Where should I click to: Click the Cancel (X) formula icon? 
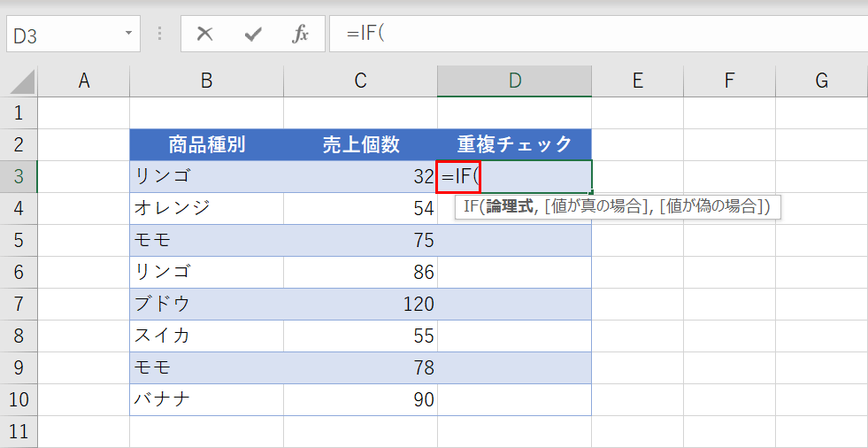point(205,35)
